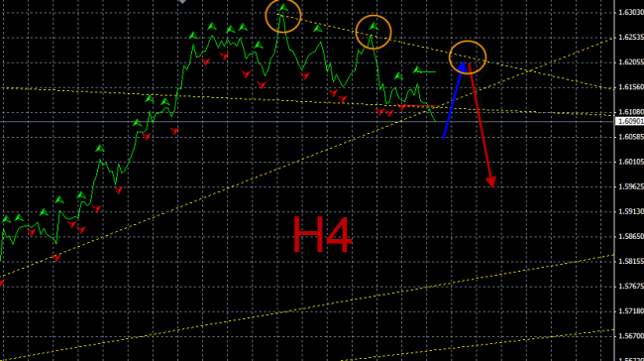Select the 1.61560 price scale value
The image size is (644, 361).
pyautogui.click(x=631, y=87)
